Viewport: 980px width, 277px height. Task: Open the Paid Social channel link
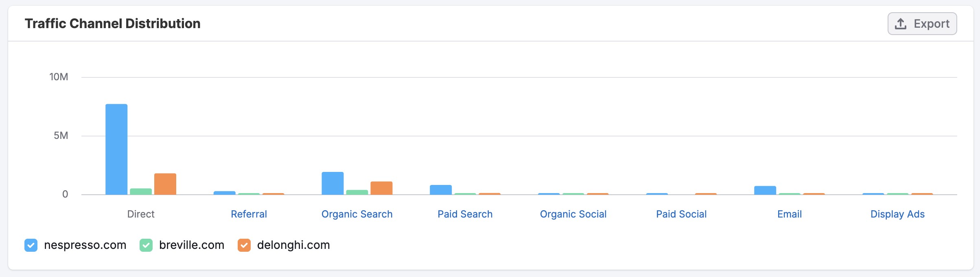[681, 214]
